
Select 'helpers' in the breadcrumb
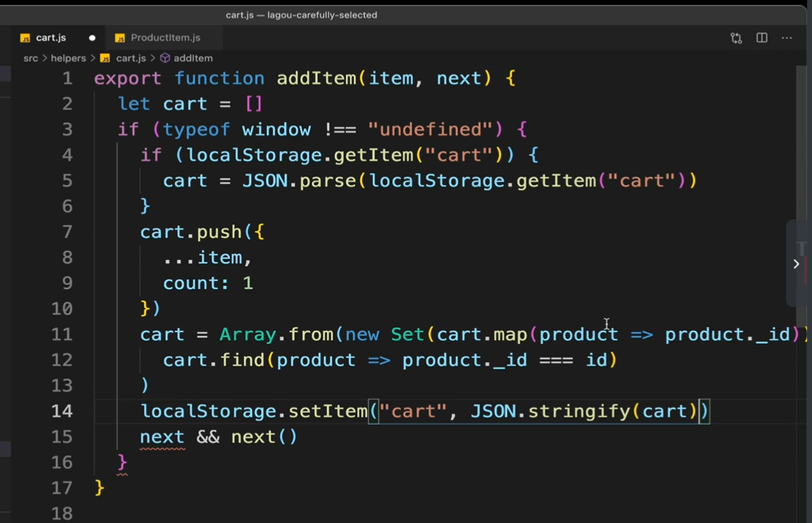click(69, 58)
